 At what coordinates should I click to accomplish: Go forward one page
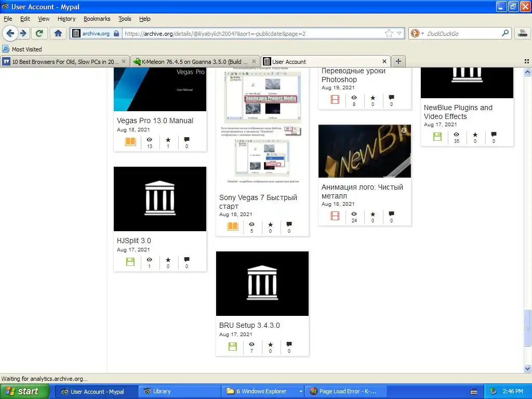23,33
